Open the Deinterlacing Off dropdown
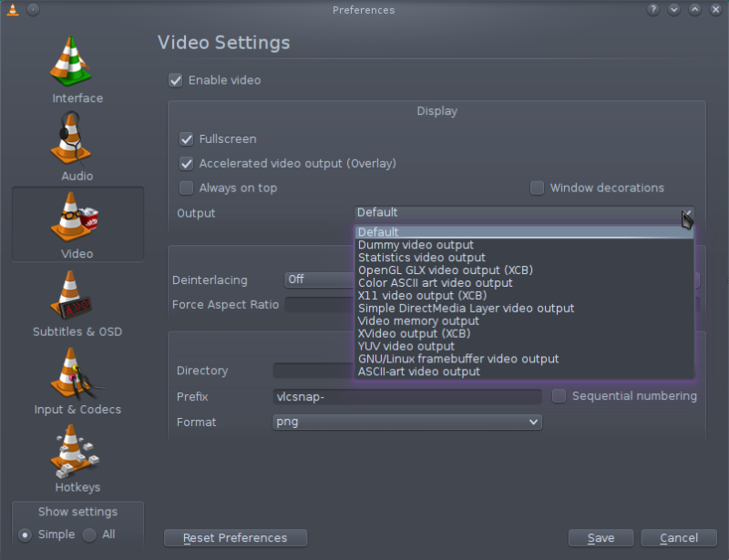This screenshot has height=560, width=729. [x=319, y=280]
